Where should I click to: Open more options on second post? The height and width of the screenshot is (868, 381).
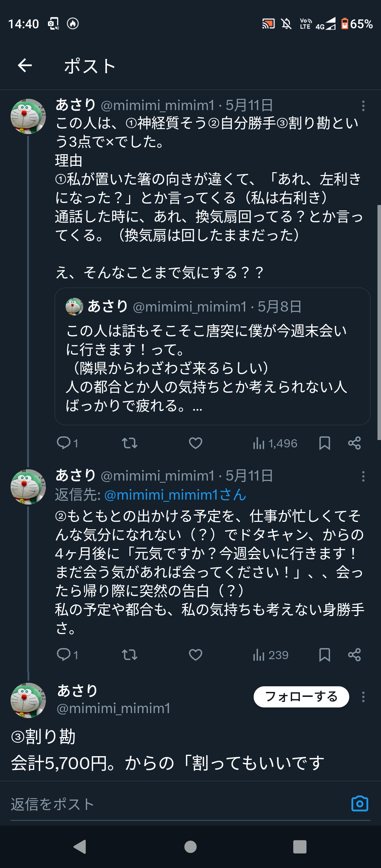click(x=363, y=476)
